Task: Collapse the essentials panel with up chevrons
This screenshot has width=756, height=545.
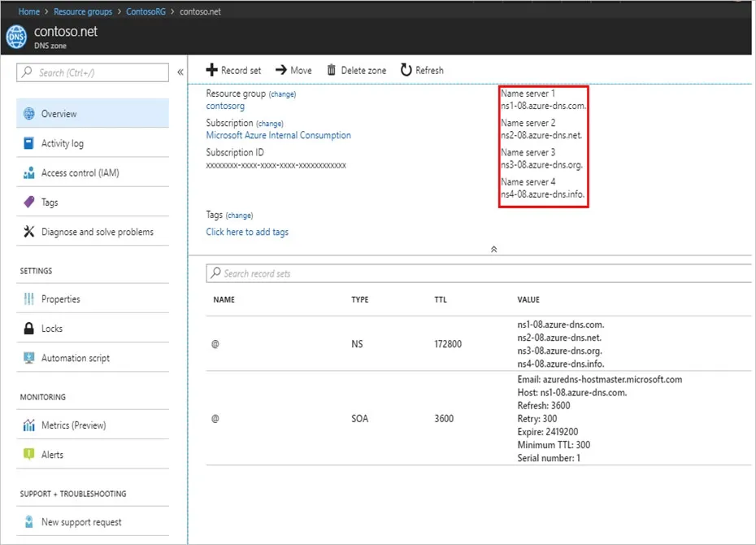Action: 493,250
